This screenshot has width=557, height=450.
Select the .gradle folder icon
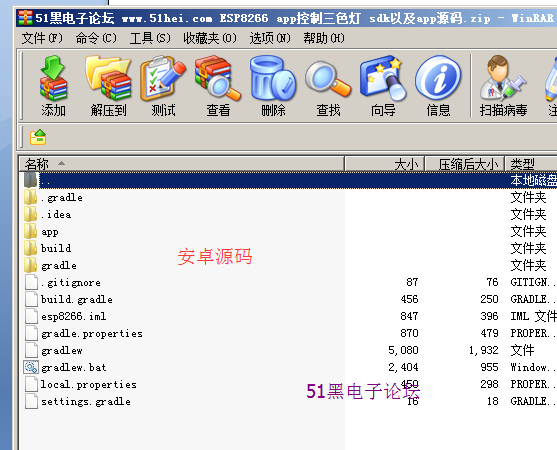pos(31,197)
